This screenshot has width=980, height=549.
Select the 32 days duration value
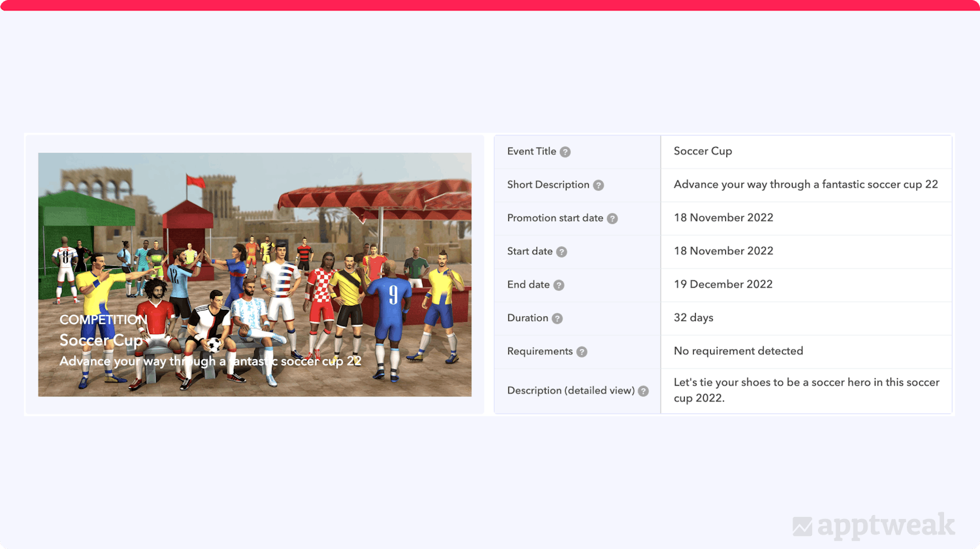(693, 318)
